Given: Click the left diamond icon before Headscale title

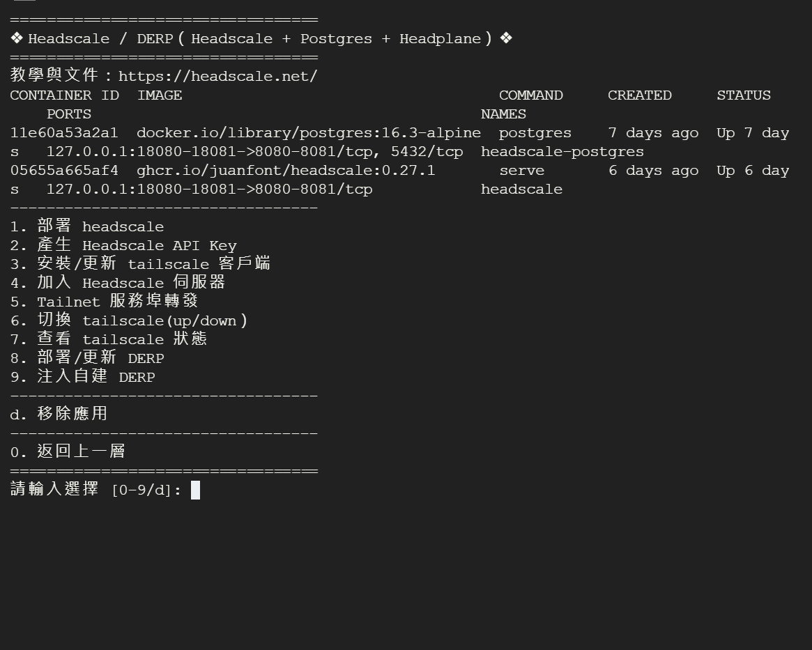Looking at the screenshot, I should click(x=17, y=38).
